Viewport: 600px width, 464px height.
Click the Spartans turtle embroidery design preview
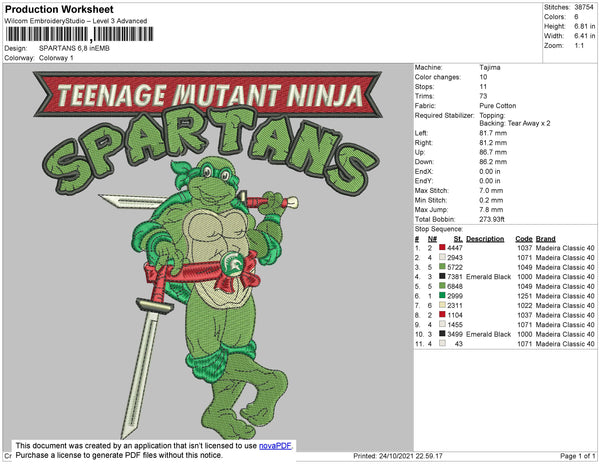208,256
